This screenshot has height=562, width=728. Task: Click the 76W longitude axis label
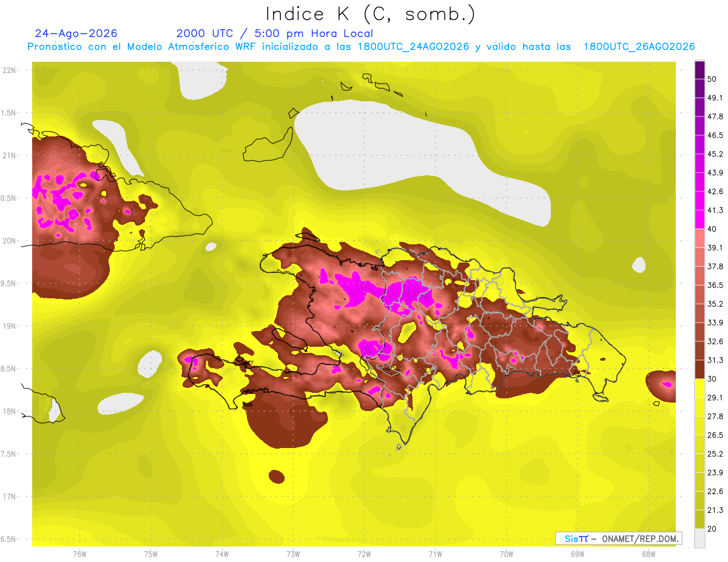(x=79, y=554)
